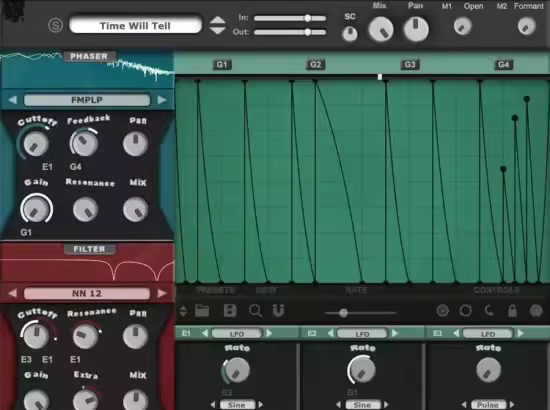Click the G3 marker in graph header
Screen dimensions: 550x410
(410, 65)
